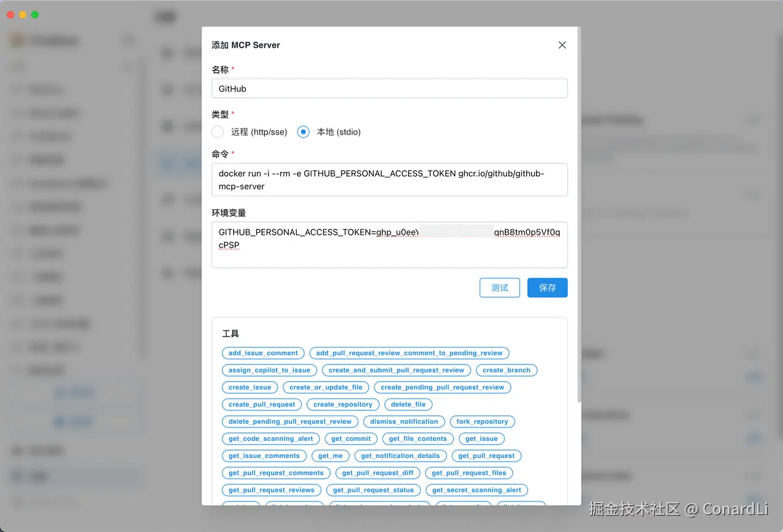
Task: Click the get_issue tool tag
Action: pos(481,438)
